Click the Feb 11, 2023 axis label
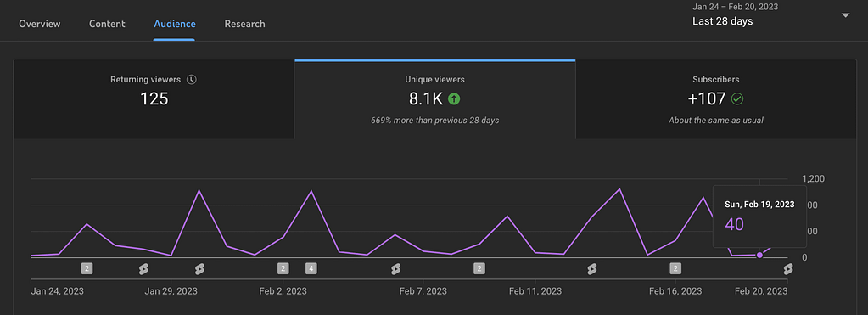Screen dimensions: 868x315 [x=535, y=291]
